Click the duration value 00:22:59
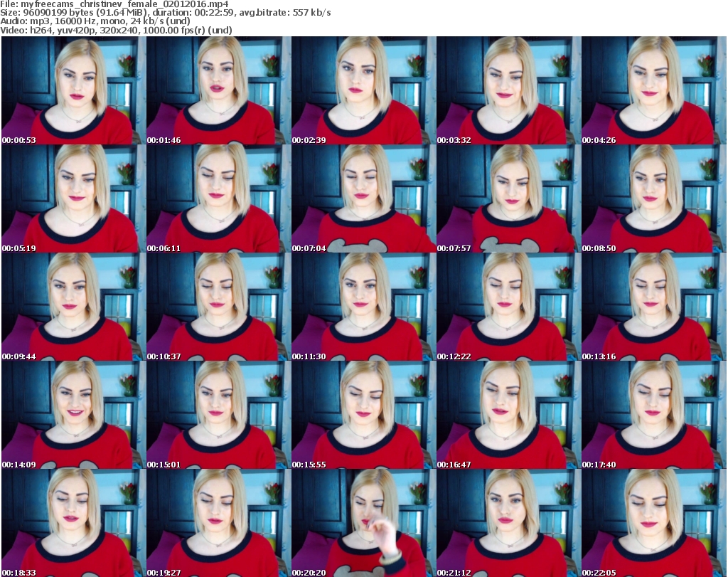Image resolution: width=728 pixels, height=577 pixels. tap(215, 13)
